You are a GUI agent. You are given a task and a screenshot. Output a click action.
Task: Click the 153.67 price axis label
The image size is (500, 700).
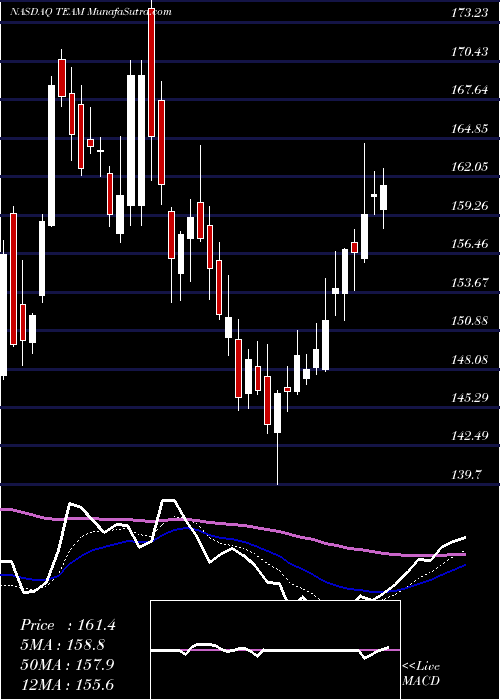(x=470, y=283)
